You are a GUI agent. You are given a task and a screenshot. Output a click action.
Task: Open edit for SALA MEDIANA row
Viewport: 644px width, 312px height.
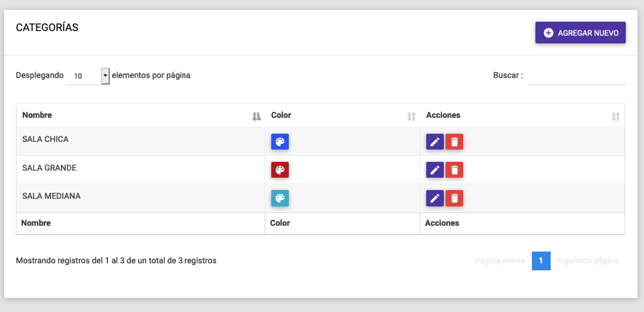[x=434, y=198]
